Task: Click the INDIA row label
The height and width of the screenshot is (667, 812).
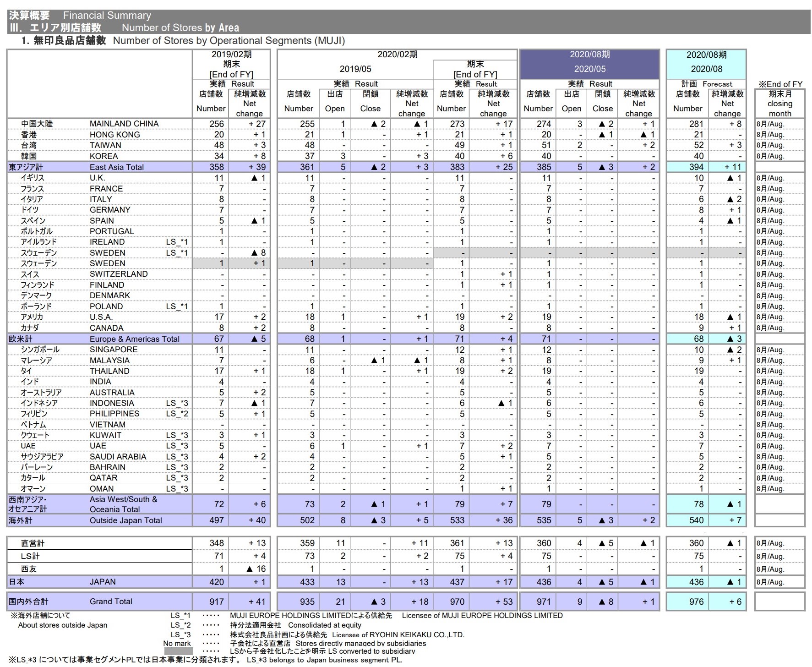Action: click(x=100, y=382)
